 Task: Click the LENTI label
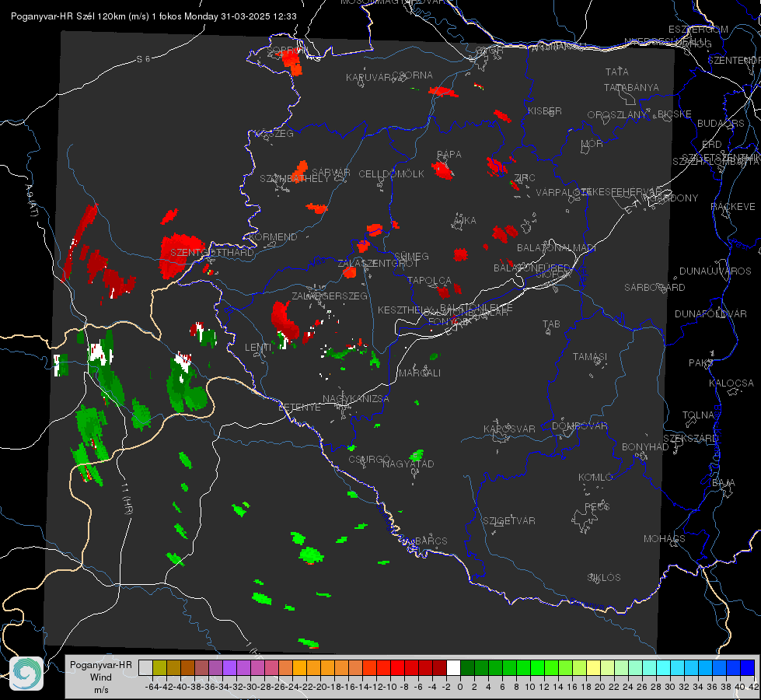258,347
